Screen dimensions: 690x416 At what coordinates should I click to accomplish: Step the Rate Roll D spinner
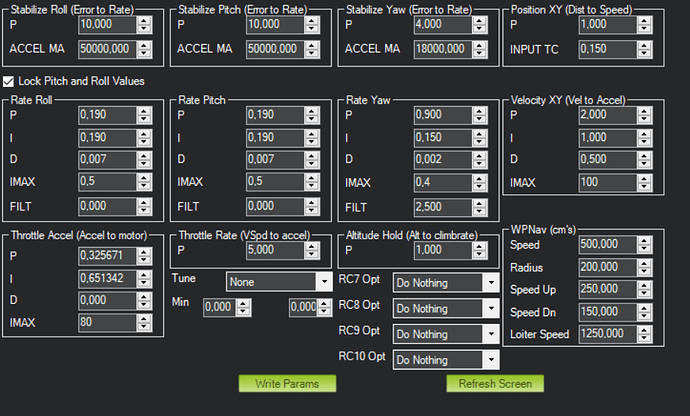[144, 159]
